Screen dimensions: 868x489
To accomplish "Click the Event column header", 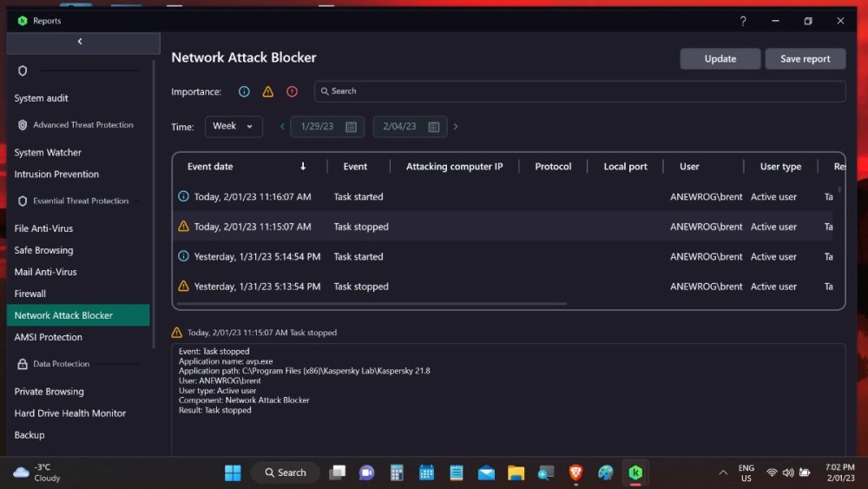I will 355,167.
